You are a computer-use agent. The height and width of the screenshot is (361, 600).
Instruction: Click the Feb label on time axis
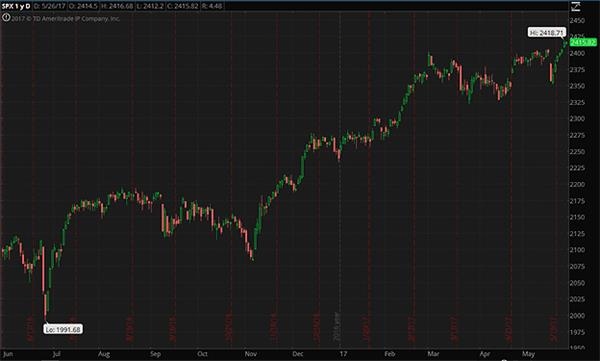(390, 354)
